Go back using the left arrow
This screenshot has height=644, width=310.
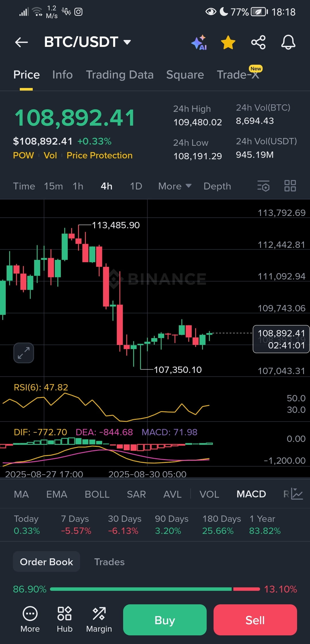(x=22, y=42)
